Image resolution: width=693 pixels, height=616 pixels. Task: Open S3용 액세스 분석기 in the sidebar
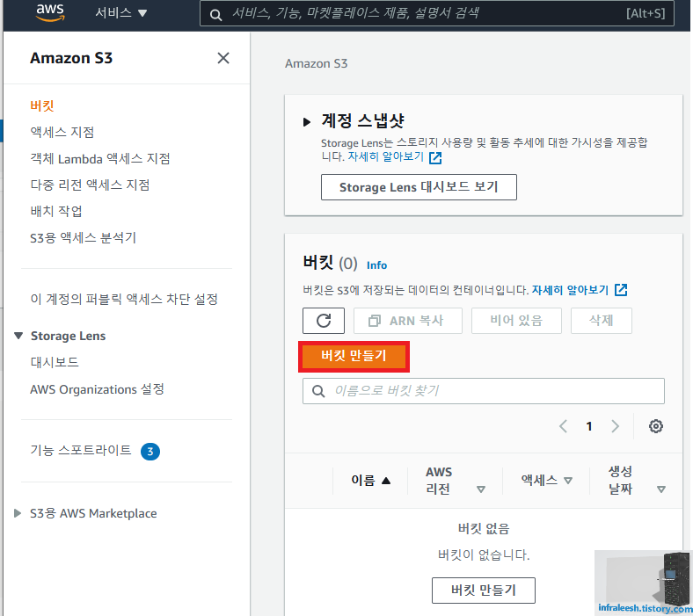(83, 237)
